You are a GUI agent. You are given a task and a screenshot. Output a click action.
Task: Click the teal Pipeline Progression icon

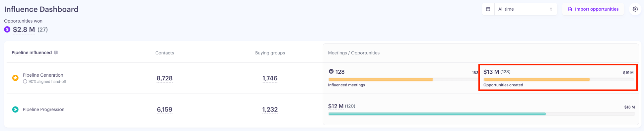pos(15,109)
